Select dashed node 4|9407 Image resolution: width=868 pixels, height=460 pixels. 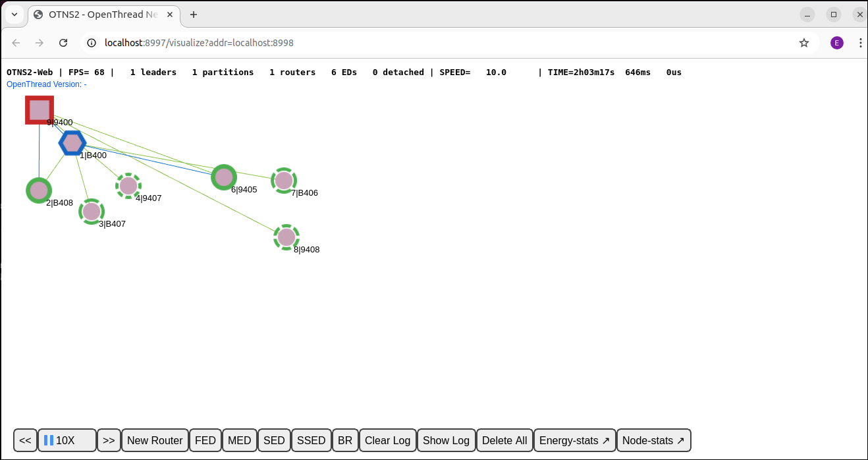point(128,186)
